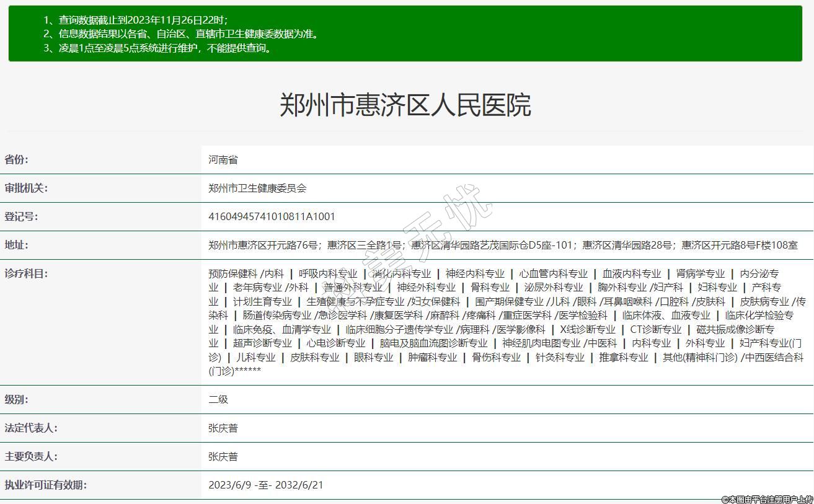The image size is (814, 504).
Task: Click the 二级 hospital level value
Action: (218, 400)
